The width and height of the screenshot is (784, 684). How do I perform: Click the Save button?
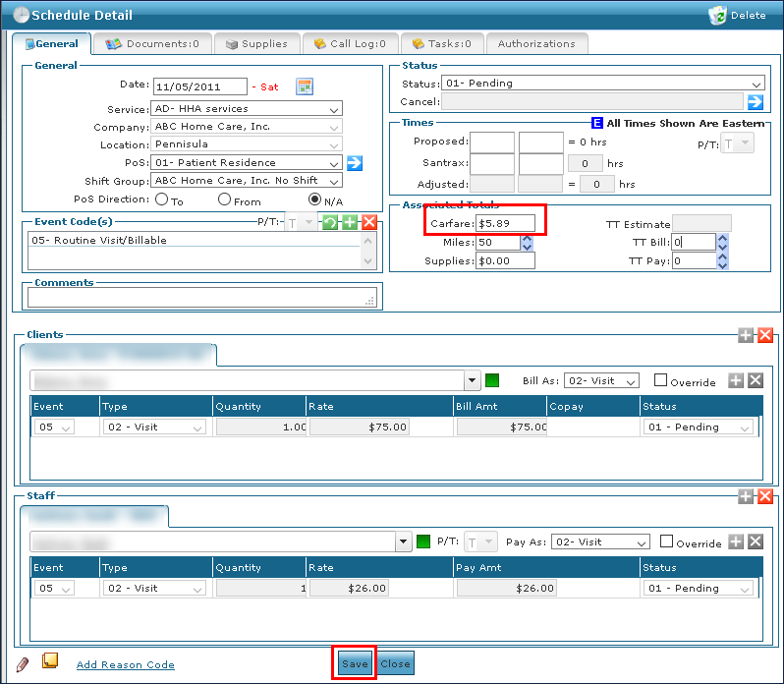click(x=355, y=663)
